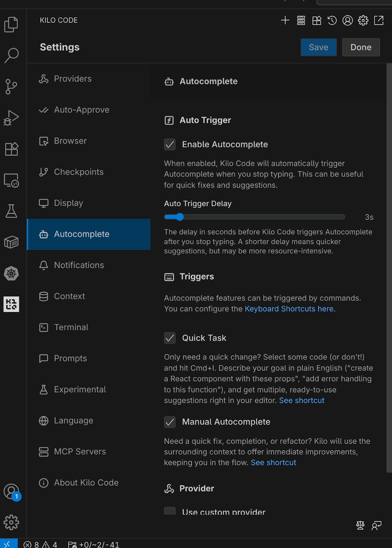Toggle the Manual Autocomplete checkbox
Image resolution: width=392 pixels, height=548 pixels.
(170, 422)
